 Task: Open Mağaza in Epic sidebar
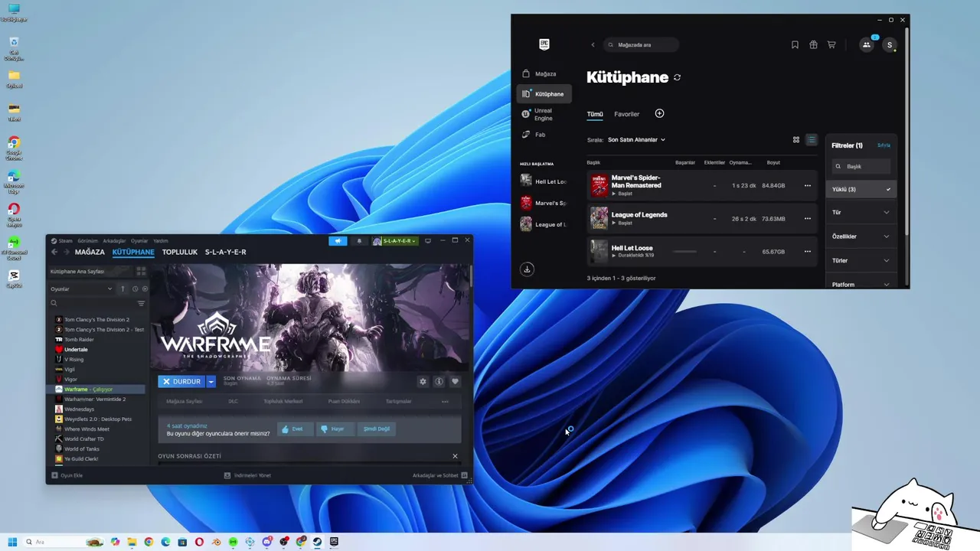click(544, 74)
